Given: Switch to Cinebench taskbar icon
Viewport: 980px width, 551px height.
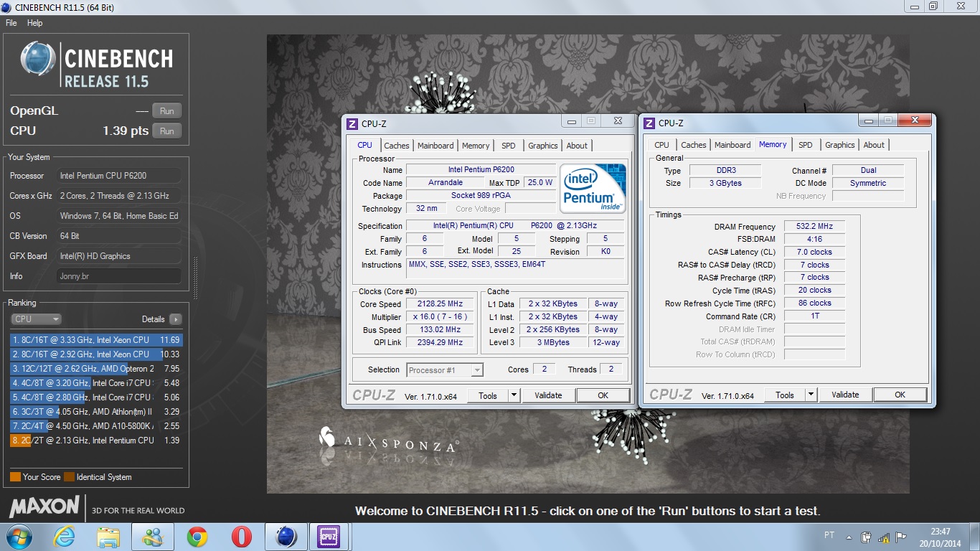Looking at the screenshot, I should click(286, 537).
